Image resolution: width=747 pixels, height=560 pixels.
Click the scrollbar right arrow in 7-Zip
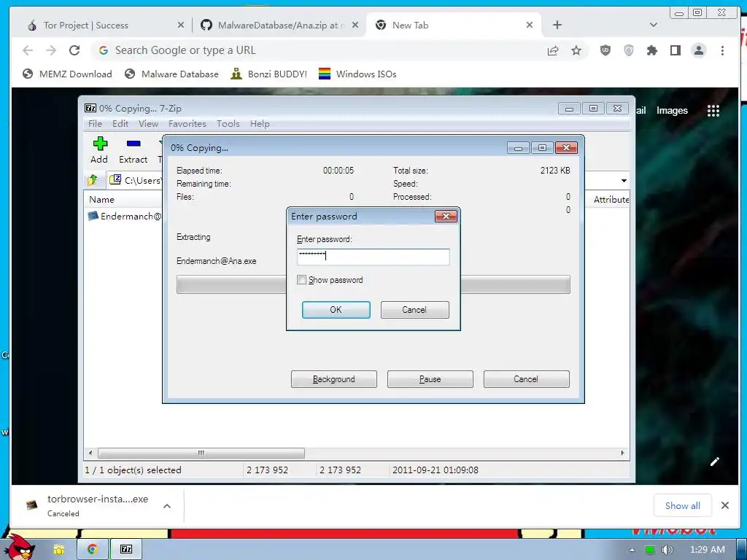pos(622,453)
